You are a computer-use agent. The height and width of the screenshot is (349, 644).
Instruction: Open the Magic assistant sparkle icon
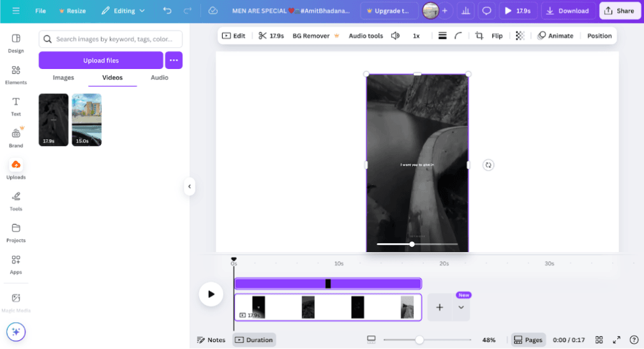pos(16,332)
